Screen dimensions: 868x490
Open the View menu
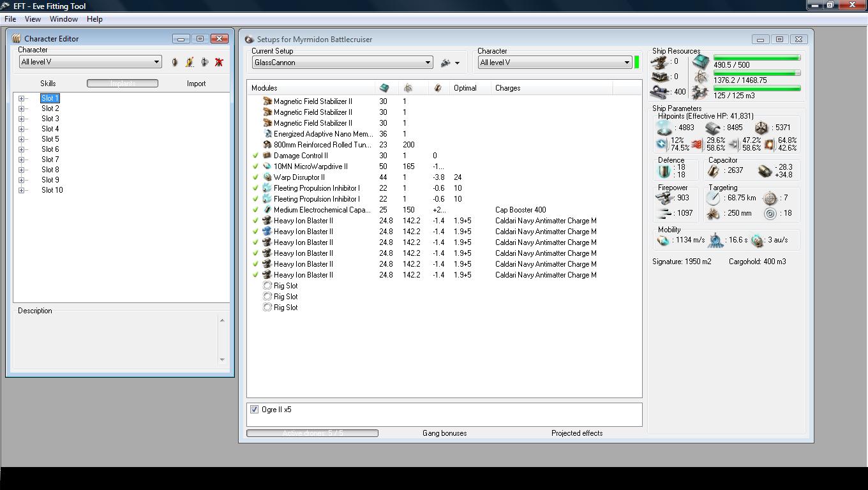click(x=33, y=19)
